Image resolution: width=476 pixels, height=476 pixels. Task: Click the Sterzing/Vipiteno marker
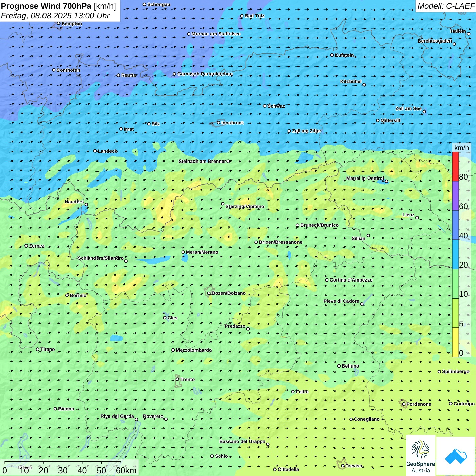point(223,204)
